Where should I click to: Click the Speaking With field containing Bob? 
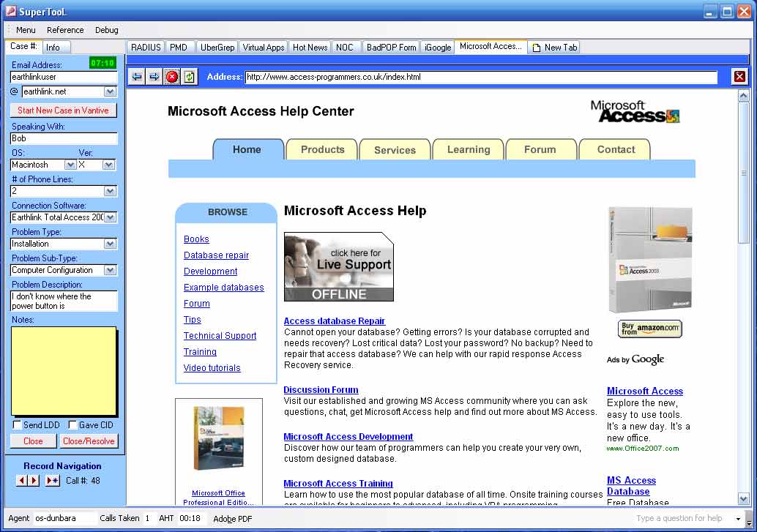(64, 138)
